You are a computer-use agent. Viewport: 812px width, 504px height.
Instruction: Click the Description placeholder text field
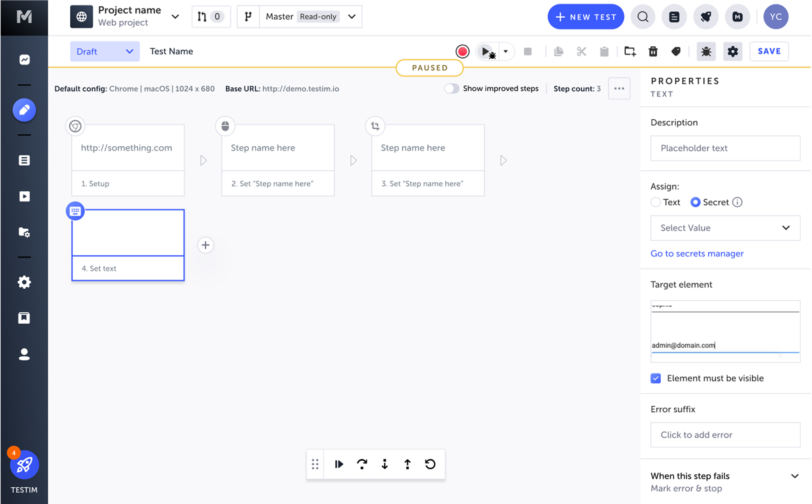click(x=726, y=148)
